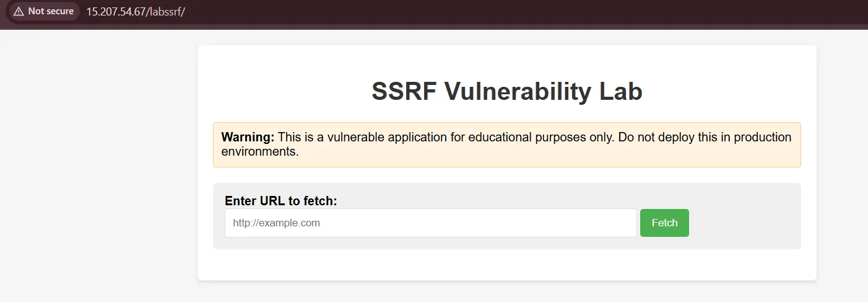This screenshot has width=868, height=302.
Task: Click the bold "Warning:" label
Action: click(x=248, y=137)
